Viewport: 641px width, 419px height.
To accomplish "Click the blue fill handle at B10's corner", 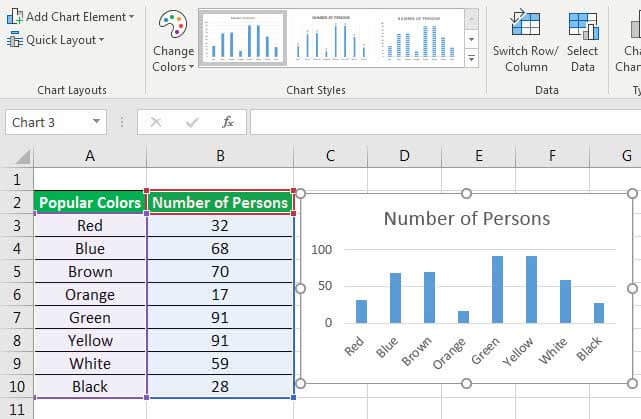I will (293, 397).
